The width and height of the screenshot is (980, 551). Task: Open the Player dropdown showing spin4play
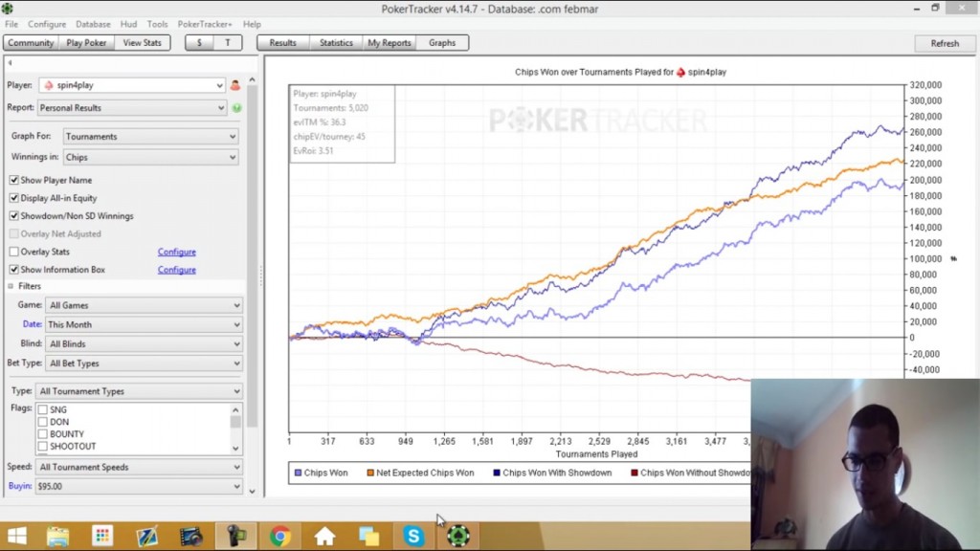tap(132, 85)
